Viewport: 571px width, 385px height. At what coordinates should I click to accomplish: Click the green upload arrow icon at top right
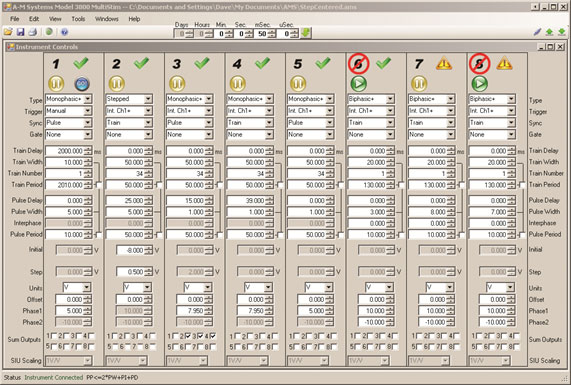click(549, 32)
